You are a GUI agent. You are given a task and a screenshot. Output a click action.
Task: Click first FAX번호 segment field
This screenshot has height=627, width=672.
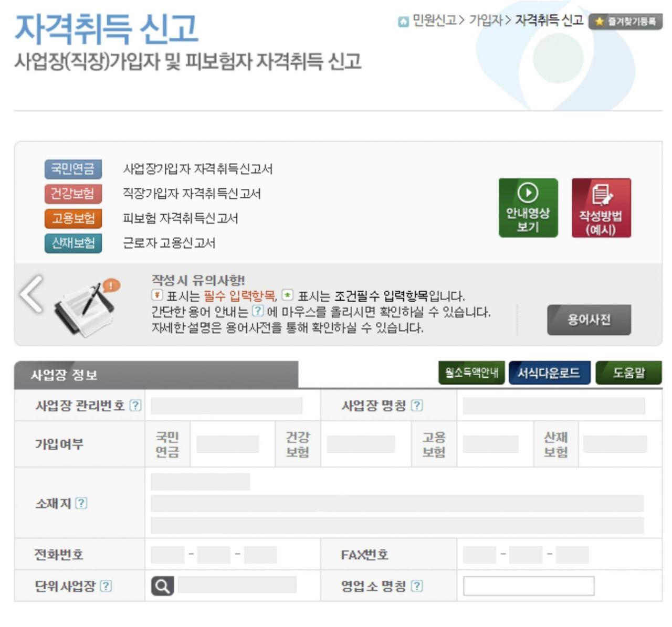click(x=479, y=555)
